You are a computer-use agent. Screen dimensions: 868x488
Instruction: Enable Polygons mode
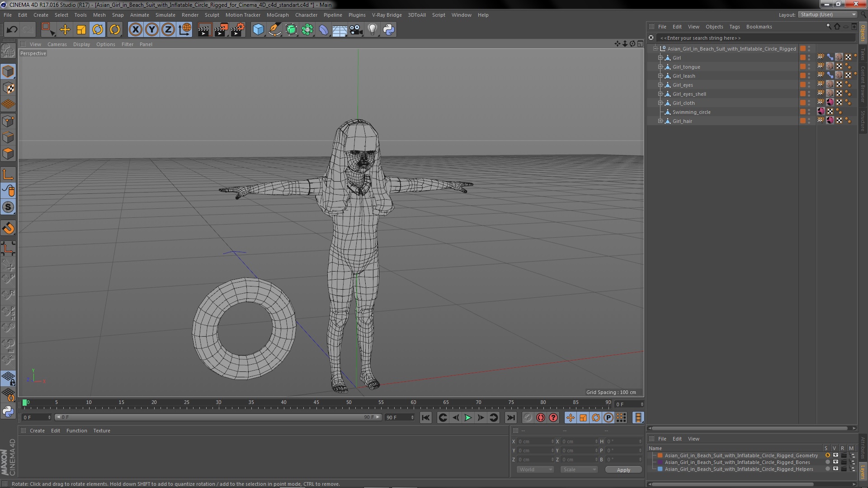click(8, 154)
